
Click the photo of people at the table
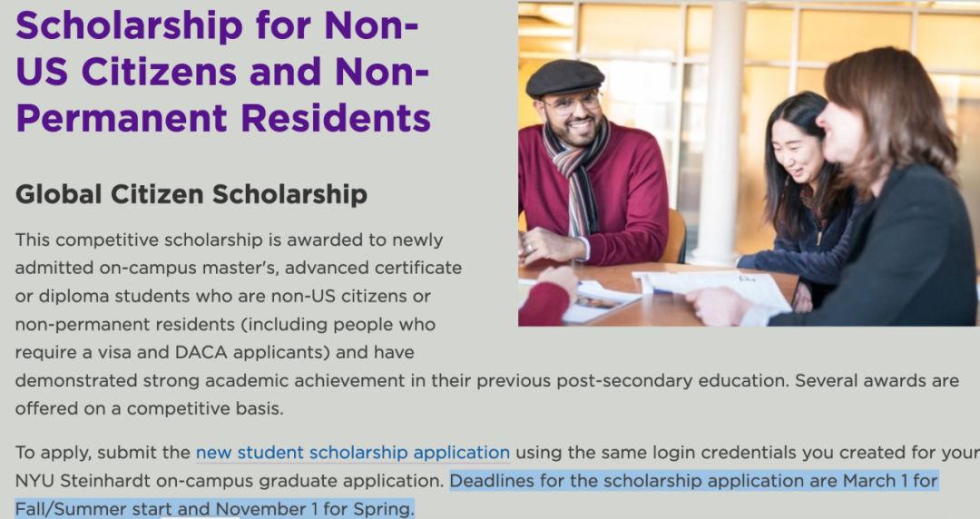(x=748, y=163)
